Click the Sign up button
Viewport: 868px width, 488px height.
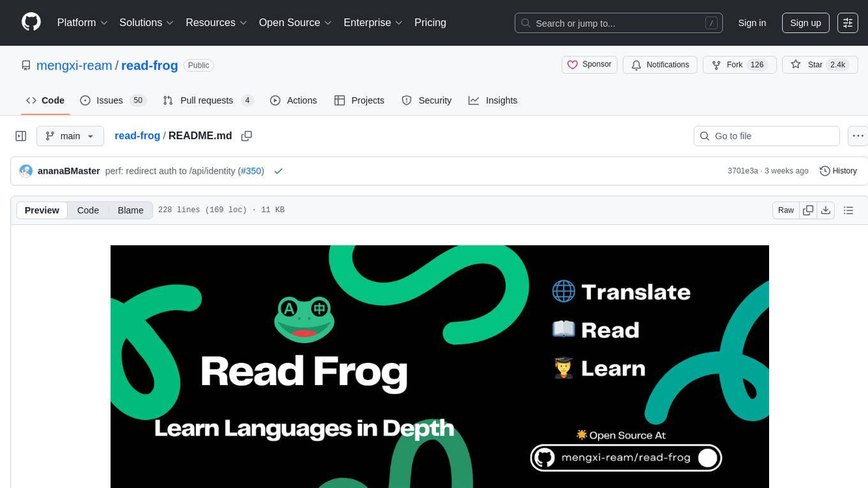coord(805,23)
